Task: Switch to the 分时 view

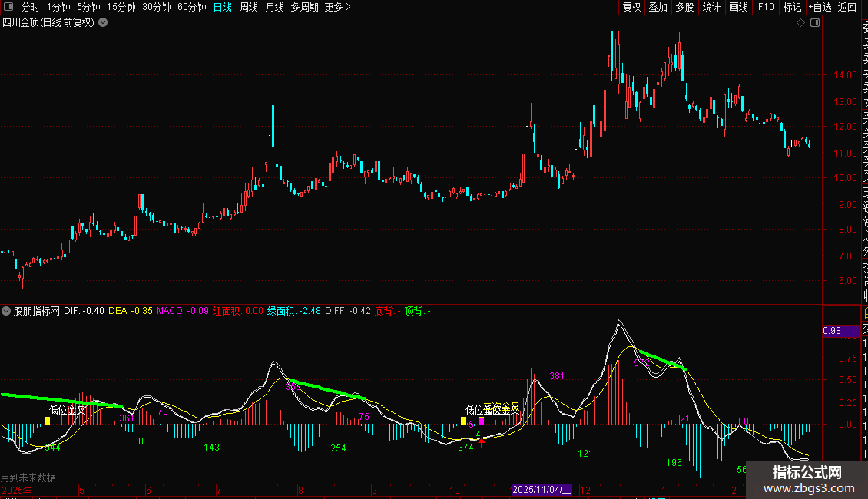Action: pos(31,7)
